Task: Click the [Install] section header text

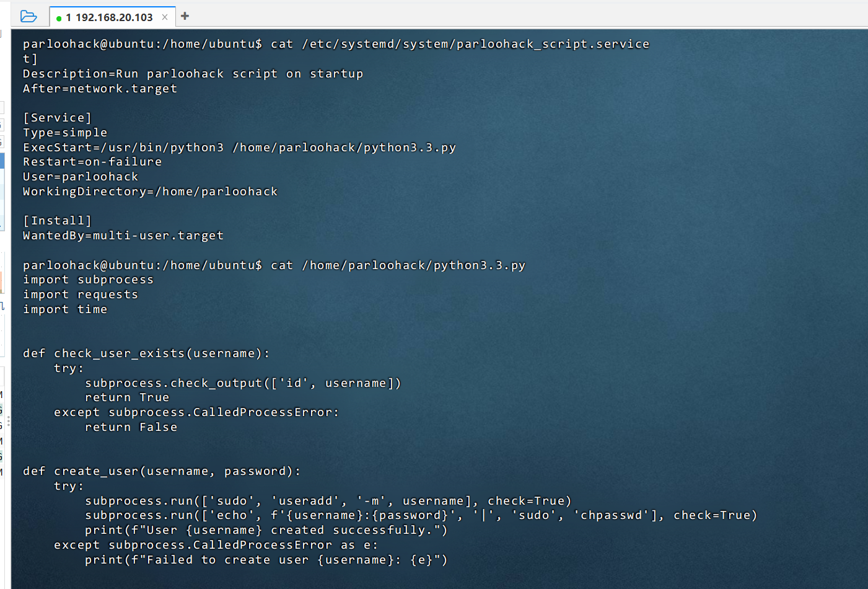Action: [57, 221]
